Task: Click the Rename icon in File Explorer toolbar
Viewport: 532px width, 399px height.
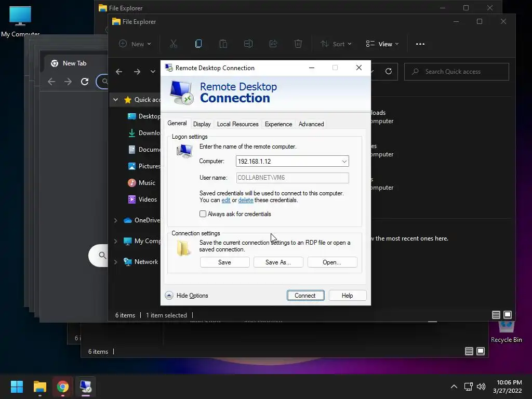Action: tap(248, 44)
